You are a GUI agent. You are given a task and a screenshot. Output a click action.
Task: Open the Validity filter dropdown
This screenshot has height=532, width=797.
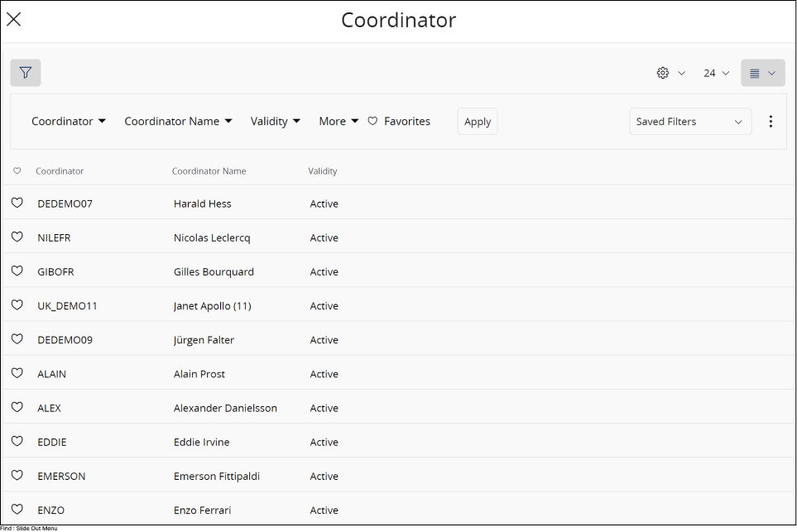click(275, 122)
